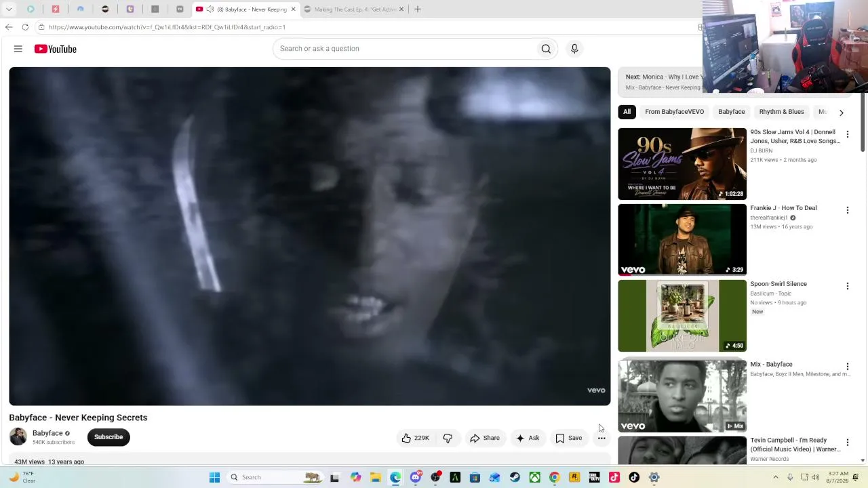The height and width of the screenshot is (488, 868).
Task: Filter suggestions by Babyface chip
Action: (x=731, y=112)
